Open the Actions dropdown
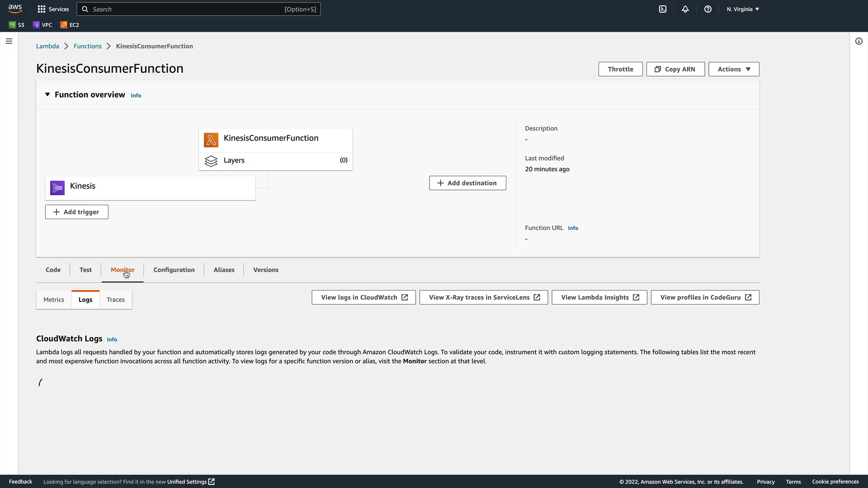The width and height of the screenshot is (868, 488). [x=733, y=69]
